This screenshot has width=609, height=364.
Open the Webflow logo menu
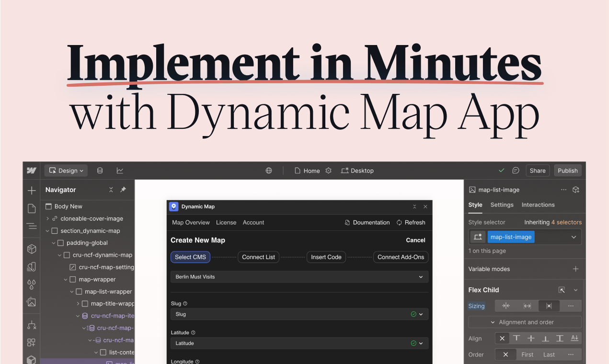pyautogui.click(x=32, y=171)
